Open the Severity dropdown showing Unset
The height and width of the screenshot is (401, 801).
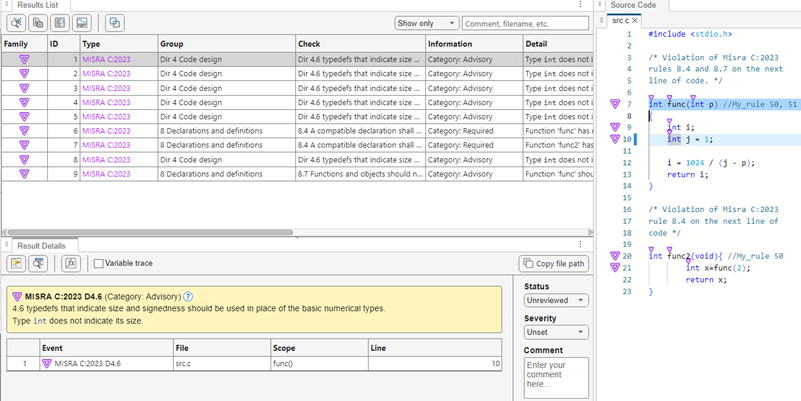coord(556,332)
